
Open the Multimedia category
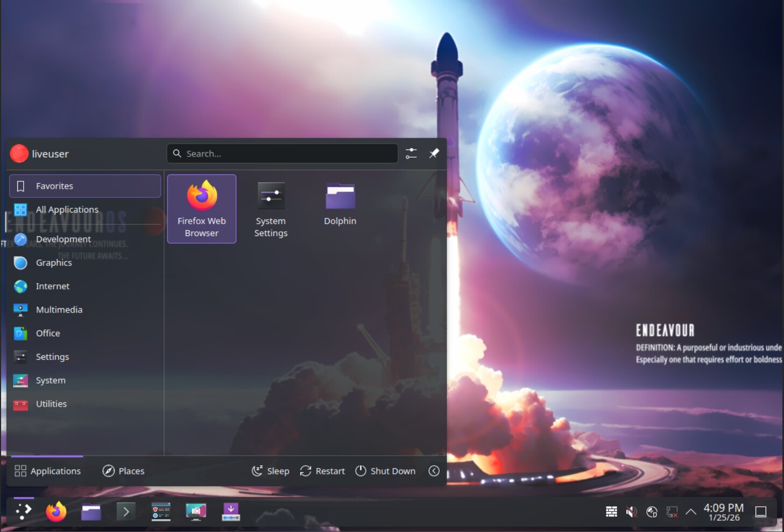[85, 309]
